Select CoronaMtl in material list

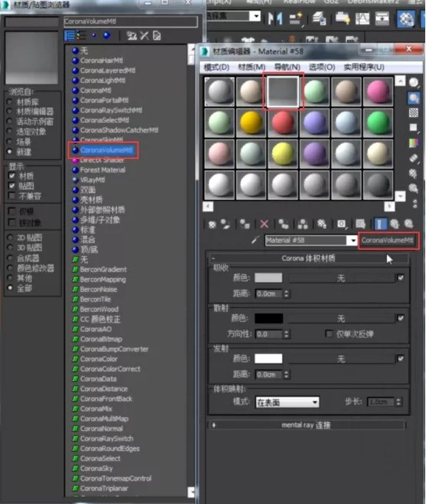point(95,91)
